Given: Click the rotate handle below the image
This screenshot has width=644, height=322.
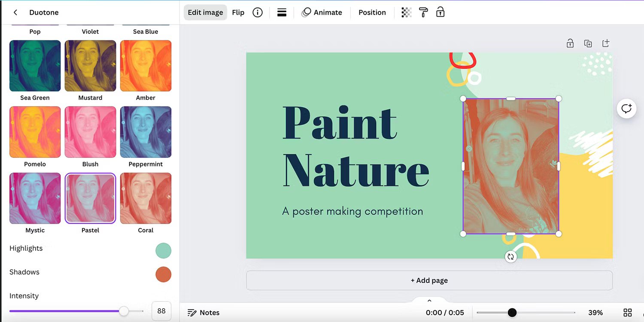Looking at the screenshot, I should coord(510,256).
